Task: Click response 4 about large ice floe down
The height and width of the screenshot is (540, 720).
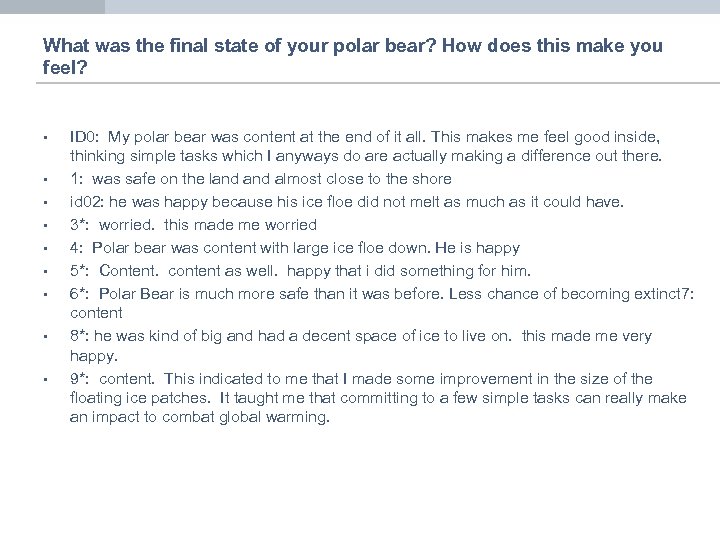Action: pyautogui.click(x=294, y=248)
